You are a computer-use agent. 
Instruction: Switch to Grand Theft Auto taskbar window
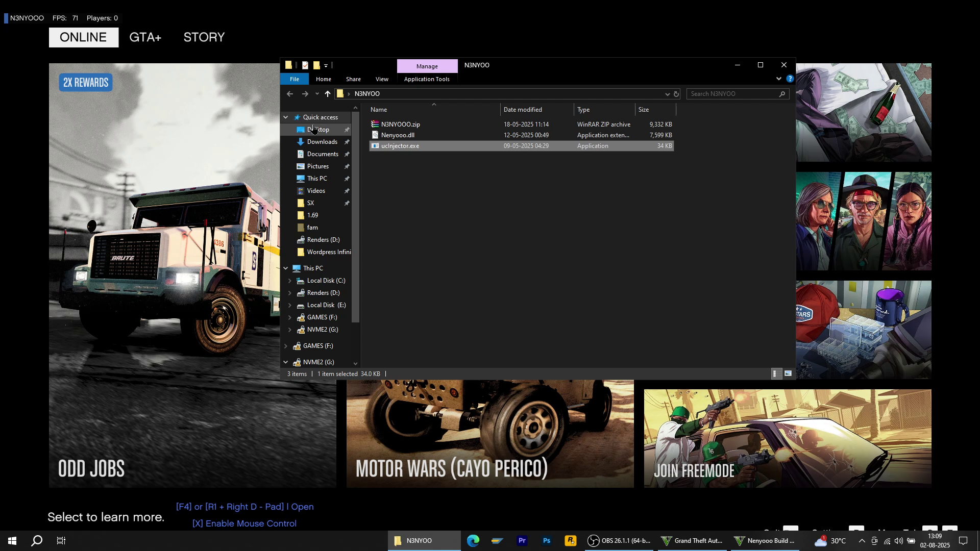click(x=692, y=541)
